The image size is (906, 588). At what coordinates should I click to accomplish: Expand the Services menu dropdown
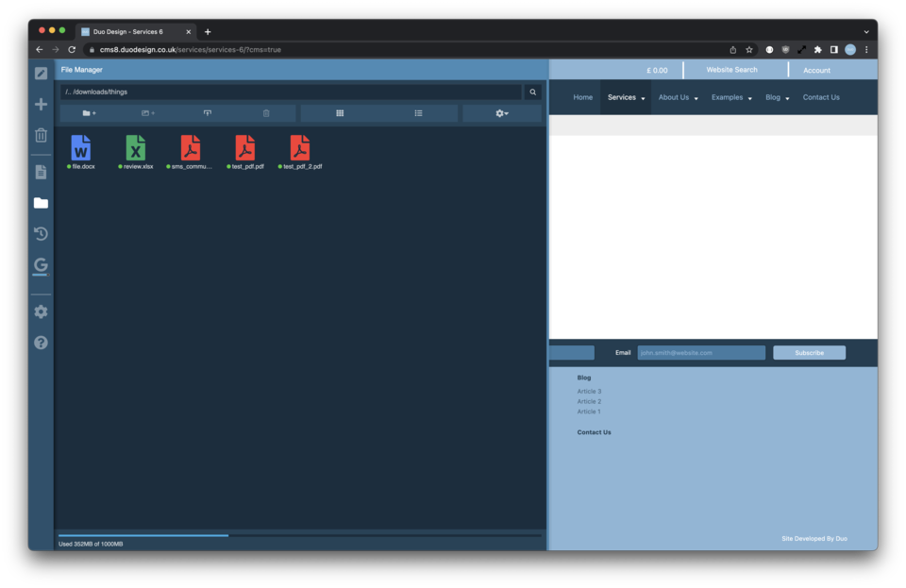(626, 97)
